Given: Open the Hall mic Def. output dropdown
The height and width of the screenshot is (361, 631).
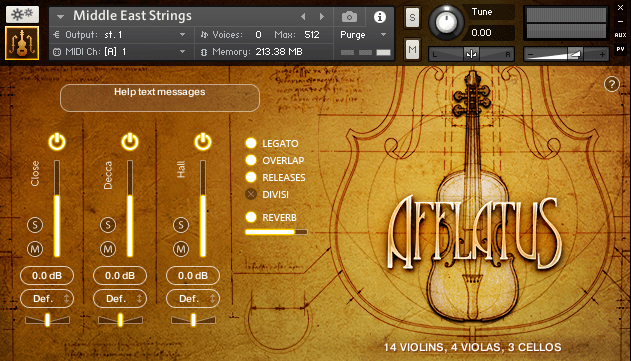Looking at the screenshot, I should [x=193, y=299].
